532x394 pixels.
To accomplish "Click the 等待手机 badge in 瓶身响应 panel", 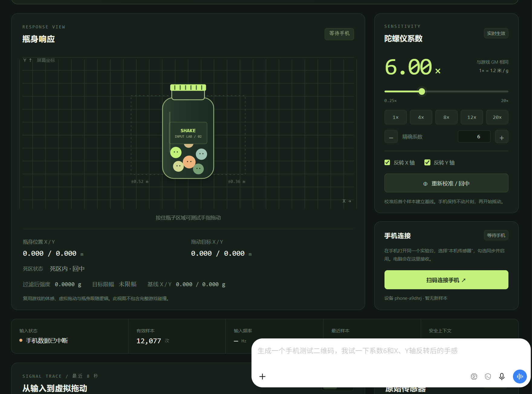I will [339, 34].
